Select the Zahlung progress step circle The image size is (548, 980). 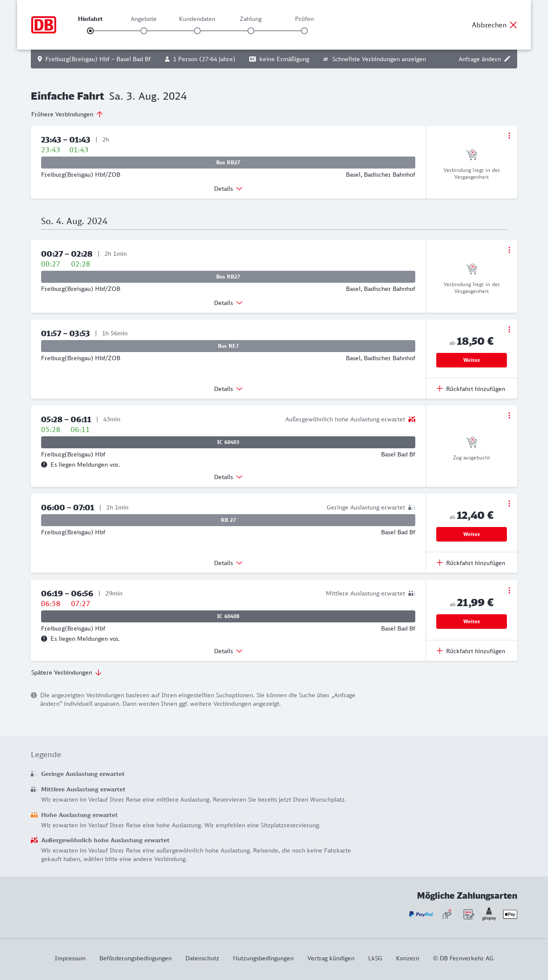coord(251,31)
